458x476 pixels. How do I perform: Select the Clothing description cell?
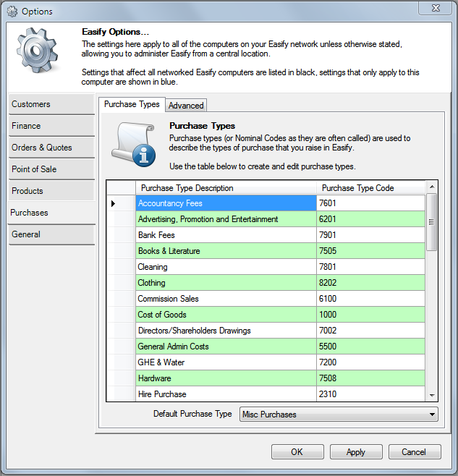coord(226,283)
